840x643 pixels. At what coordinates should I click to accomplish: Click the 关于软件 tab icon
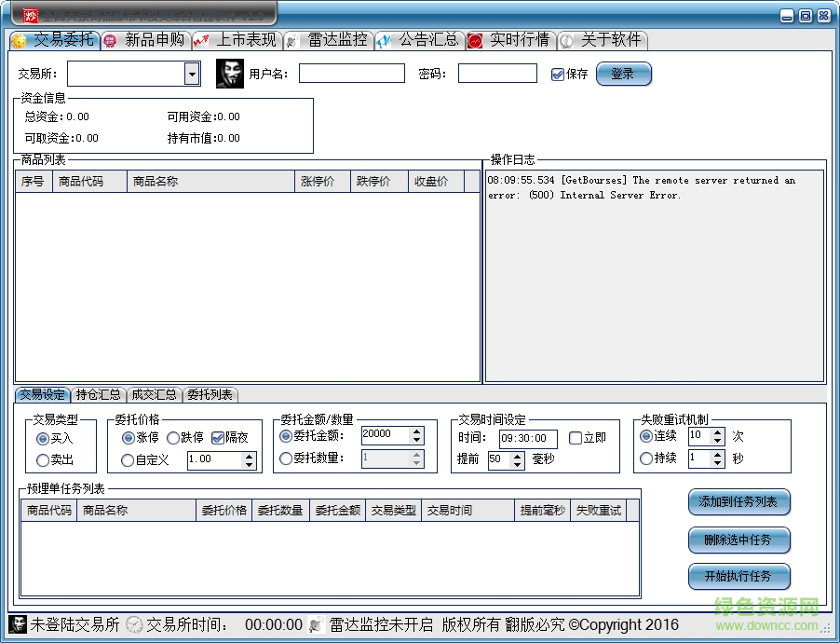pyautogui.click(x=566, y=41)
